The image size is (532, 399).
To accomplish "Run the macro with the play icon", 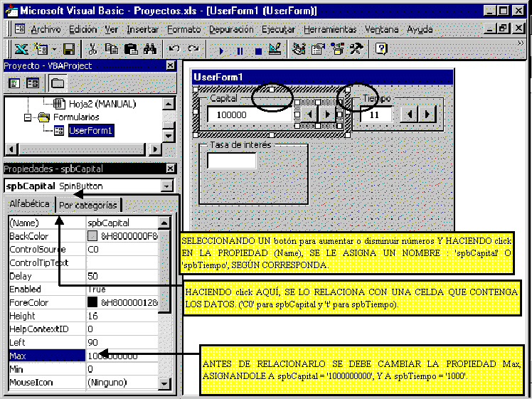I will coord(221,51).
